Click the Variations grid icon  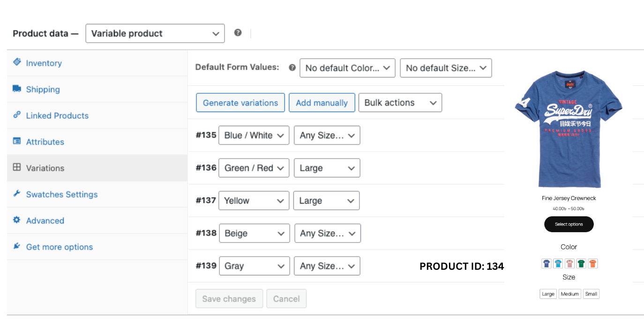pos(17,167)
